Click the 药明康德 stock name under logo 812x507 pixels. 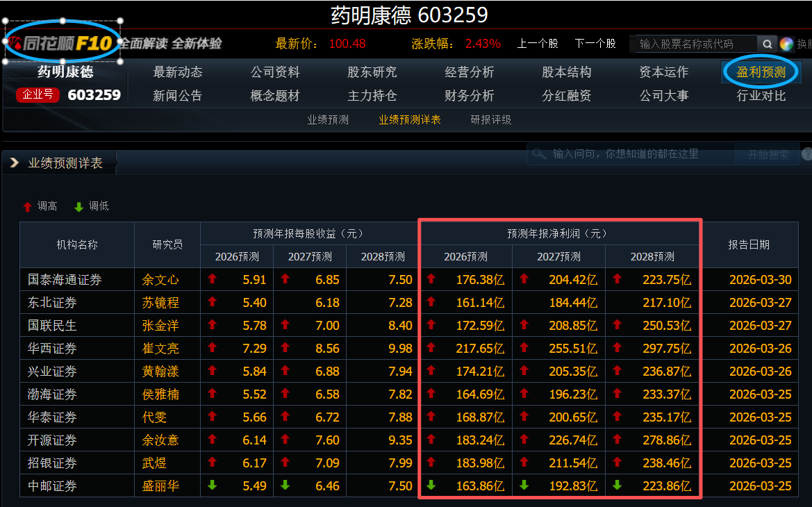[x=65, y=72]
